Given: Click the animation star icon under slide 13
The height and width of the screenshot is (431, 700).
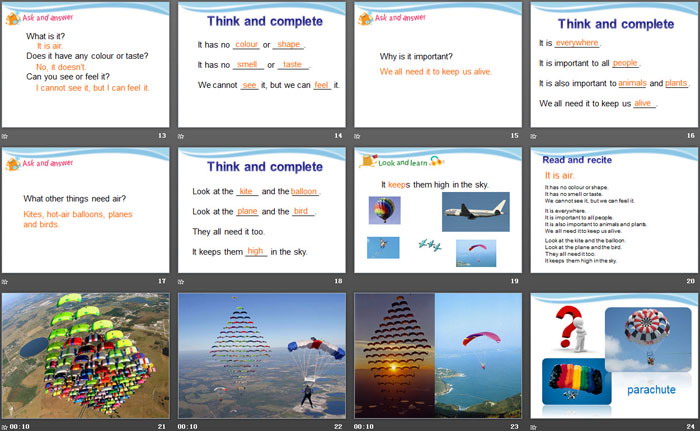Looking at the screenshot, I should (x=4, y=136).
